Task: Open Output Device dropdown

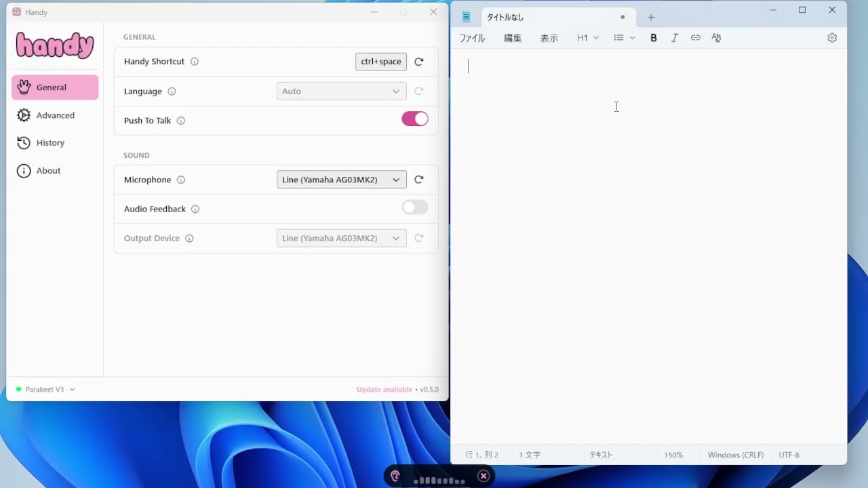Action: (342, 239)
